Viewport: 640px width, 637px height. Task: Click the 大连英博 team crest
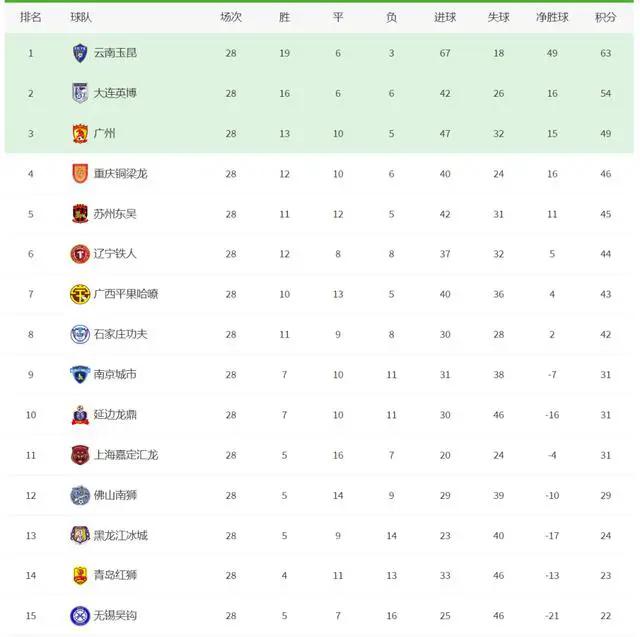pos(80,93)
